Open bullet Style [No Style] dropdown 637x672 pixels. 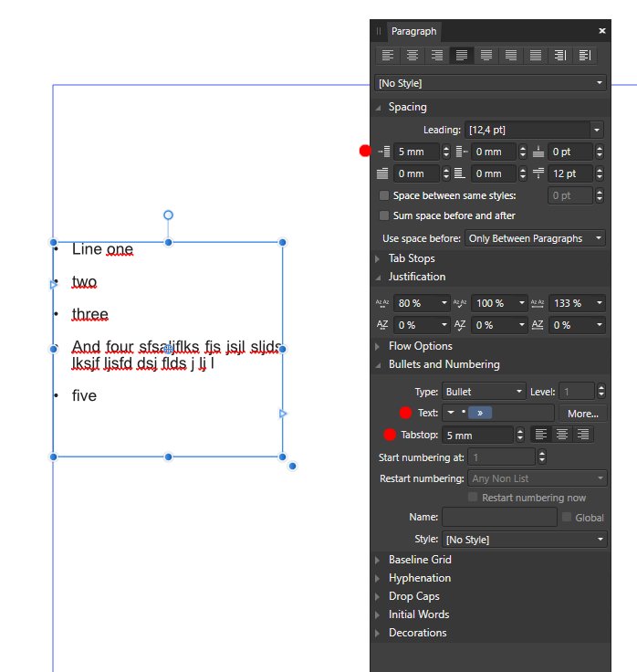[x=525, y=539]
